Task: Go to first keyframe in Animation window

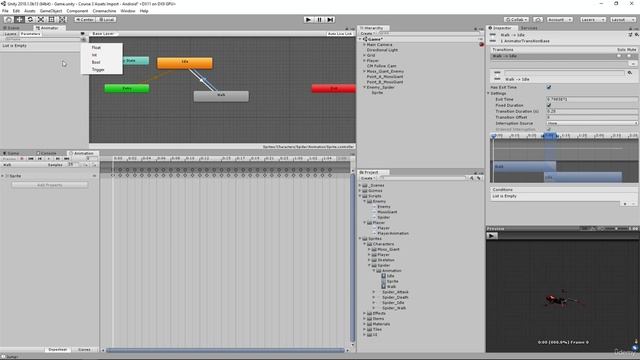Action: 31,159
